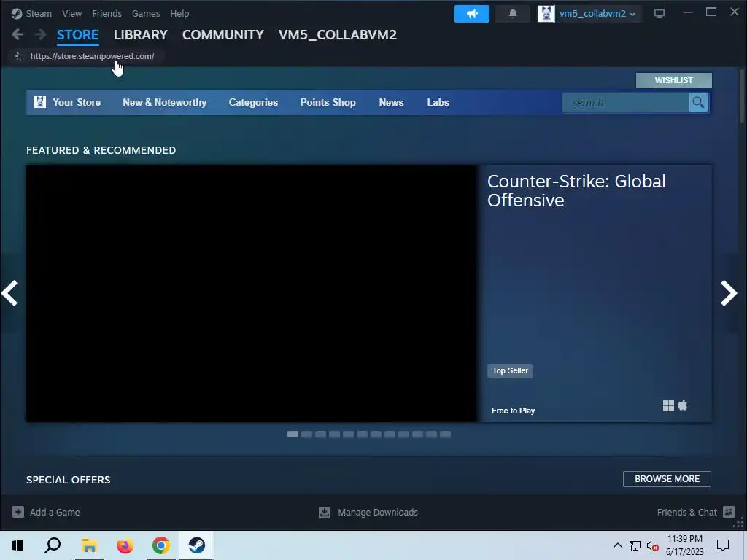Go forward with the right arrow
Image resolution: width=747 pixels, height=560 pixels.
click(41, 34)
